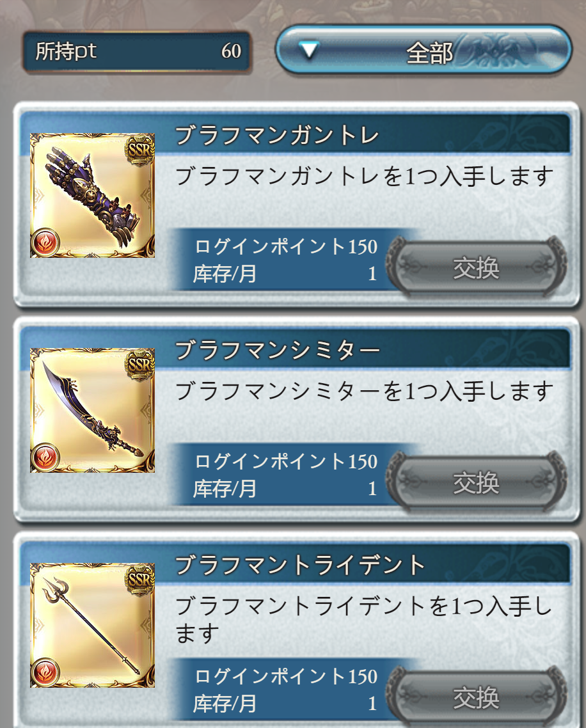Click the fire element badge on gauntlet
This screenshot has width=586, height=728.
pos(45,242)
